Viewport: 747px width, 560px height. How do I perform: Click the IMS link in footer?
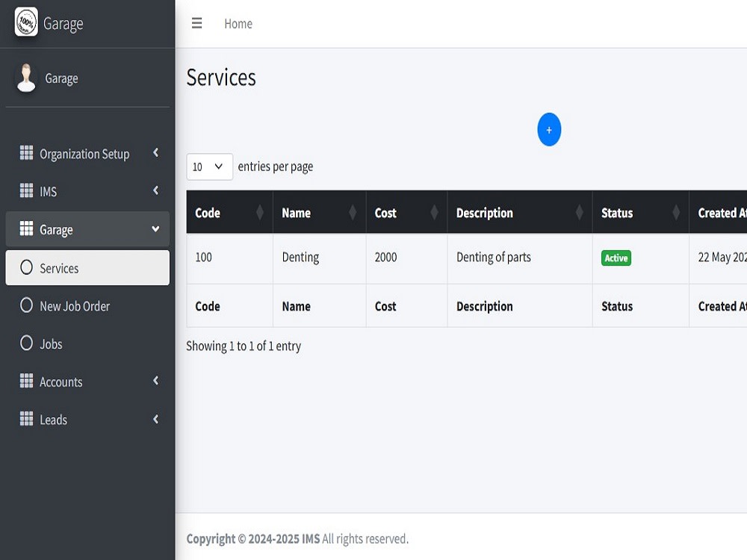click(311, 538)
